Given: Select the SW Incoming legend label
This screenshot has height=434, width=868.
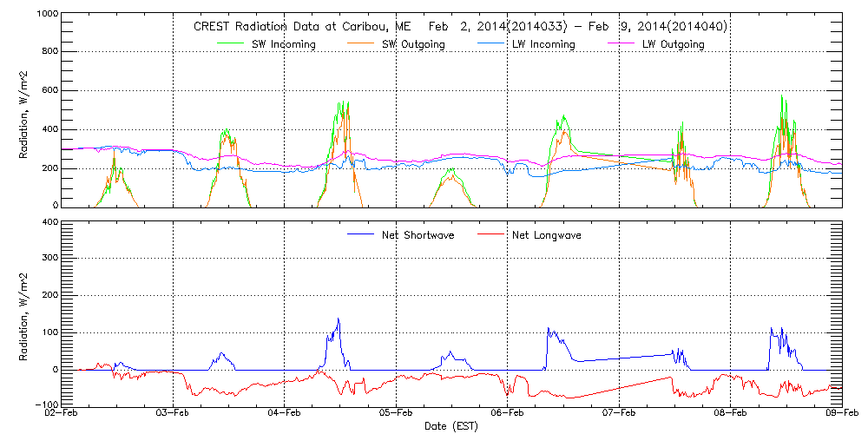Looking at the screenshot, I should click(x=290, y=44).
